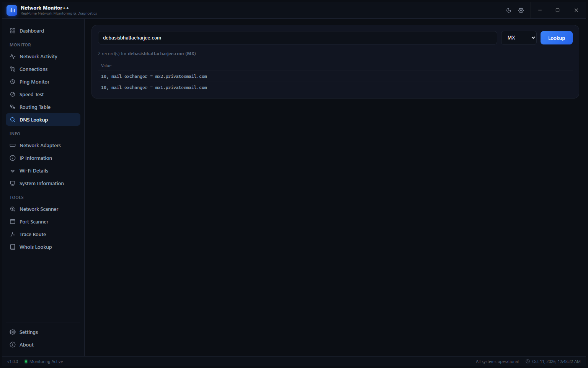Viewport: 588px width, 368px height.
Task: Click the domain name input field
Action: pos(297,38)
